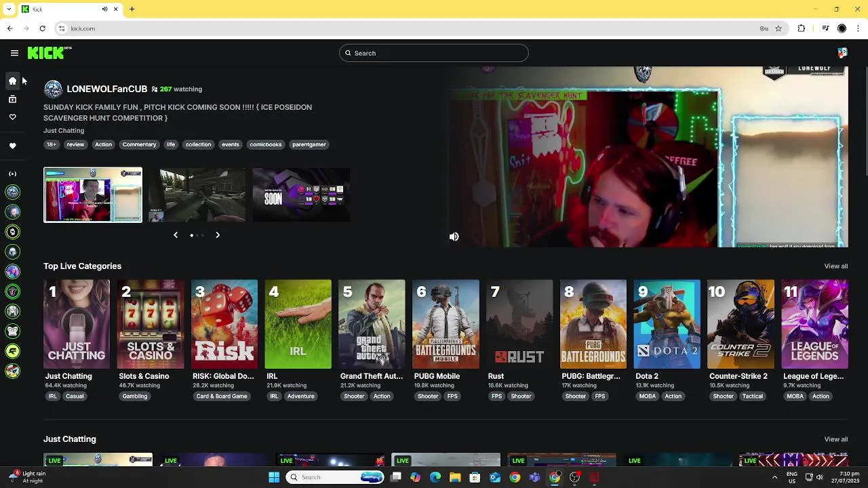Click the Card & Board Game tag
This screenshot has width=868, height=488.
click(x=222, y=396)
